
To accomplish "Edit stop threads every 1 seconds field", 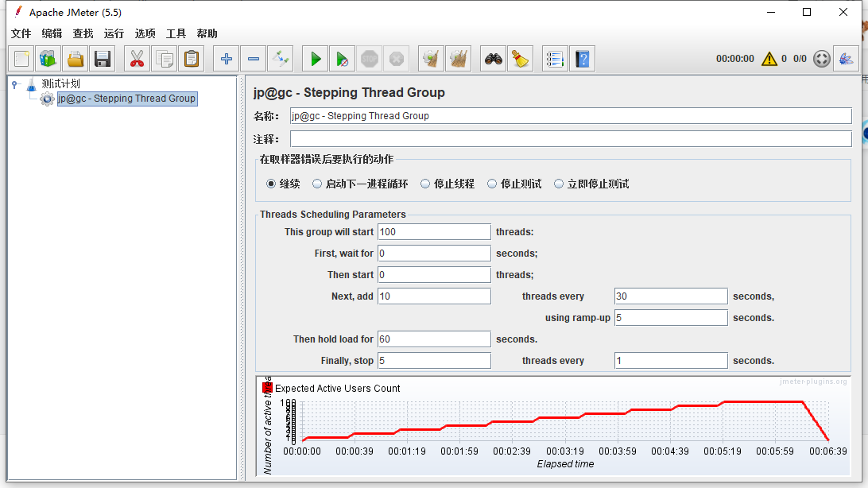I will click(671, 361).
